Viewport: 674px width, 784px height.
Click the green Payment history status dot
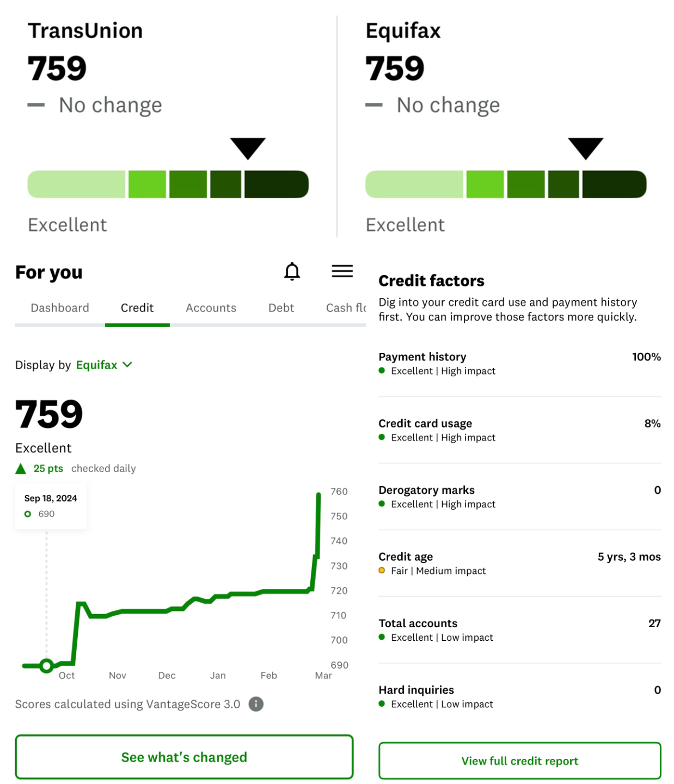[x=382, y=371]
